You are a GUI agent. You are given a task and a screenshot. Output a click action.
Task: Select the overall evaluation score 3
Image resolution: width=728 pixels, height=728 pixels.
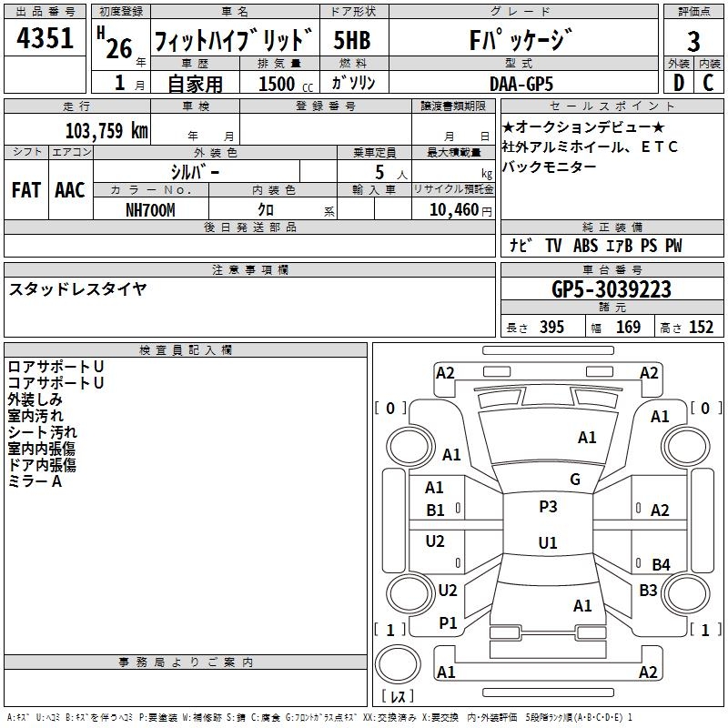(693, 41)
